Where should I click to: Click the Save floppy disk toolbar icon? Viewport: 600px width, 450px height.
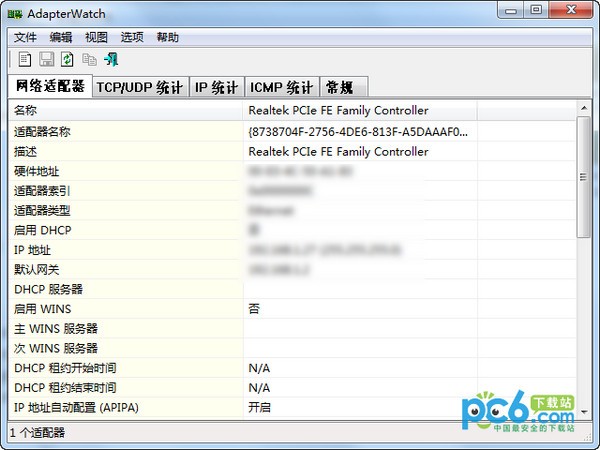pyautogui.click(x=46, y=59)
